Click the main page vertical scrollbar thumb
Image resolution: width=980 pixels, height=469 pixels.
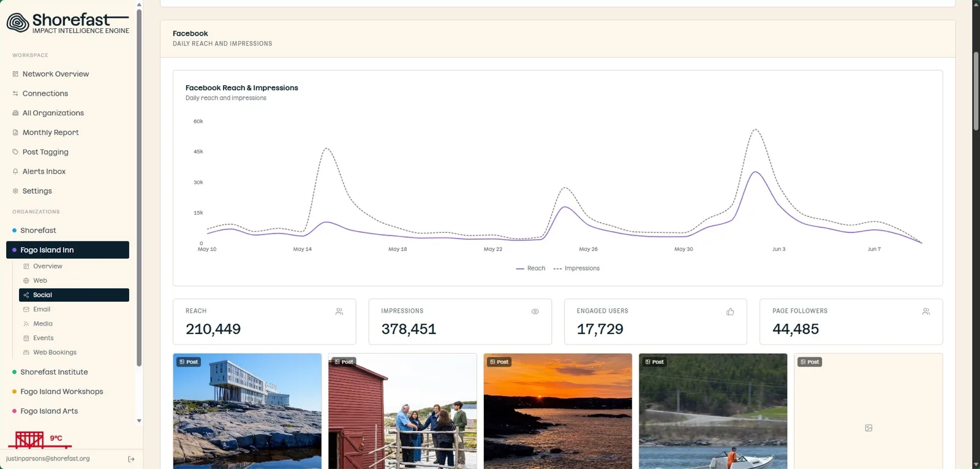tap(976, 91)
